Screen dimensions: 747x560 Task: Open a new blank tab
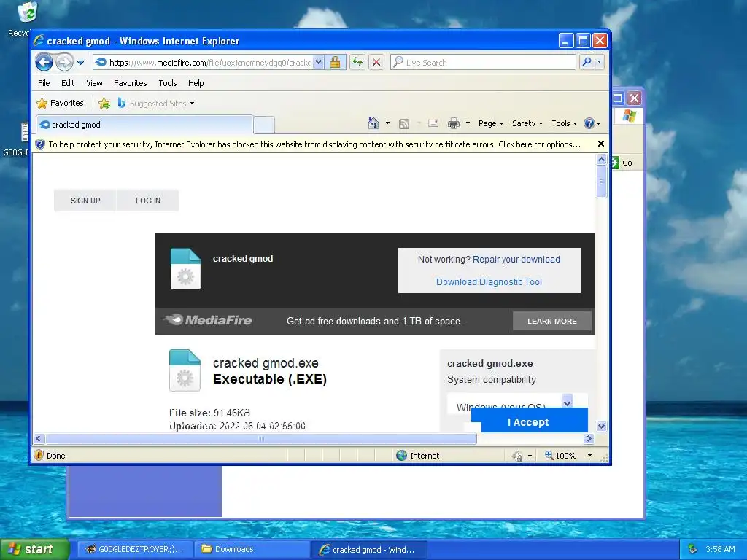263,125
